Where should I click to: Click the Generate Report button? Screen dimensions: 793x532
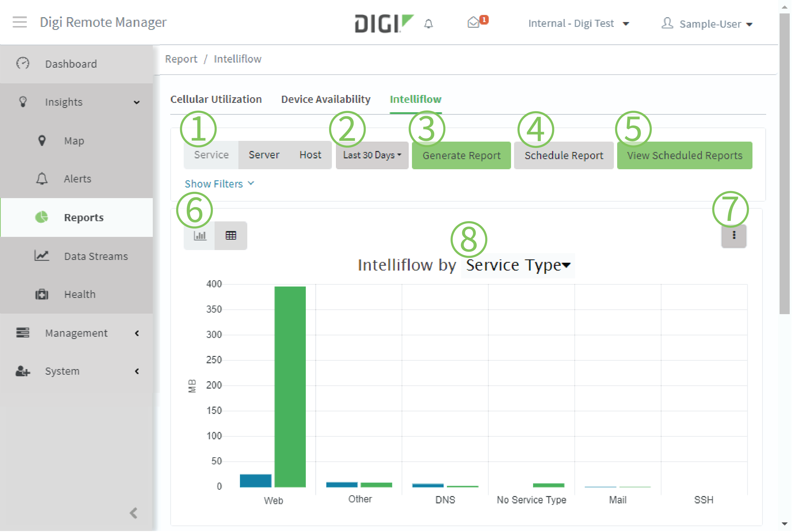(x=462, y=156)
